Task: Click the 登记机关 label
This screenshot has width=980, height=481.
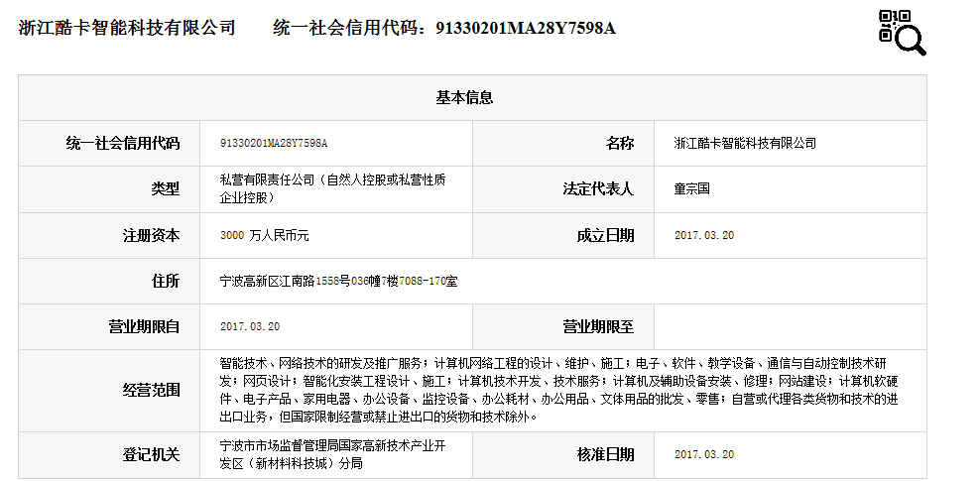Action: click(151, 454)
